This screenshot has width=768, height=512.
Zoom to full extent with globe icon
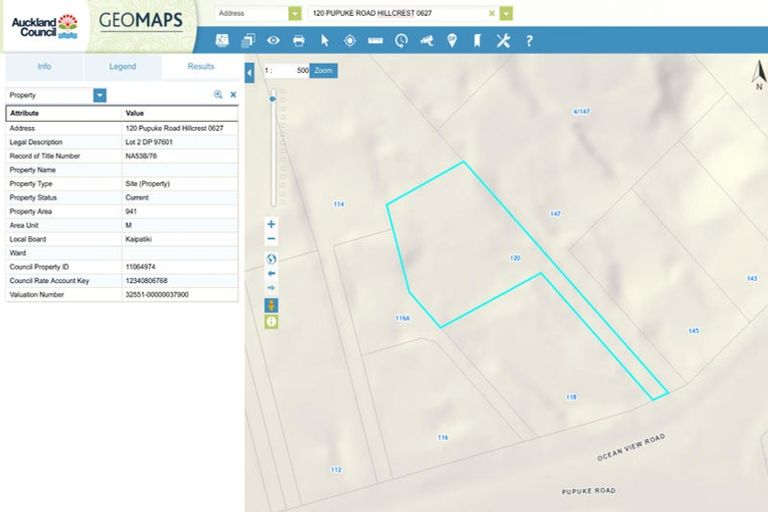click(x=271, y=258)
